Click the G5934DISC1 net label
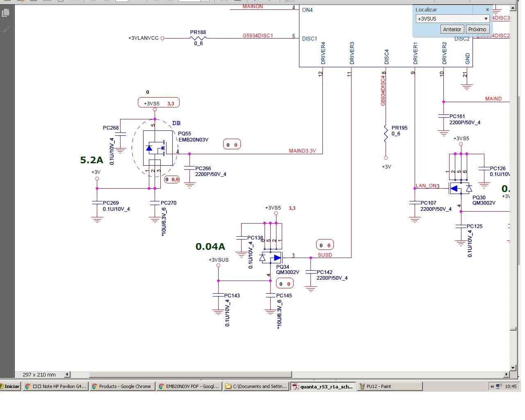The height and width of the screenshot is (420, 525). 258,35
